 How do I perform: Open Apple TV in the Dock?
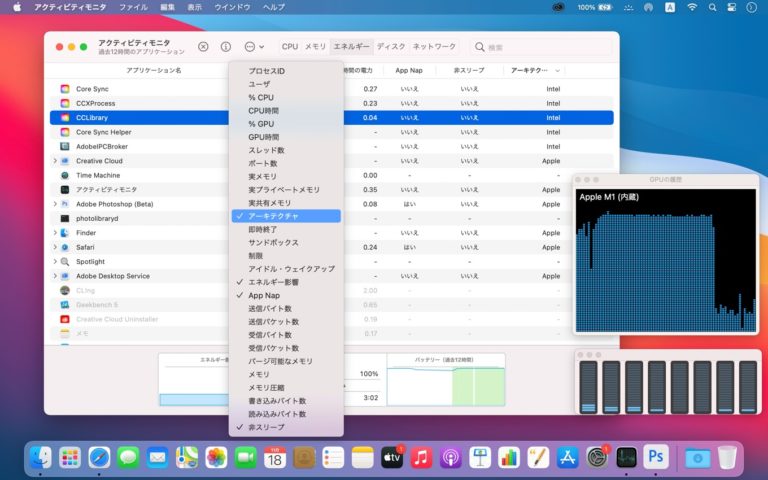pos(392,458)
